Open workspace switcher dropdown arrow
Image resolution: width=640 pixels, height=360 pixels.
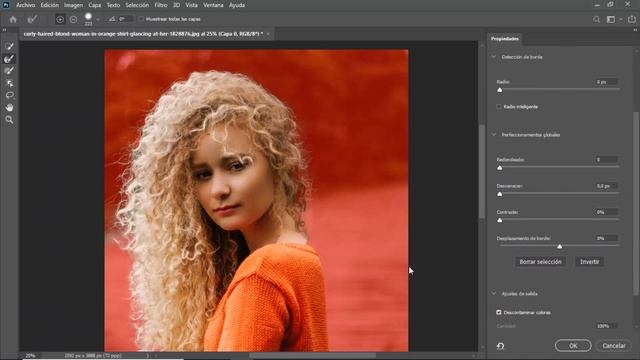pyautogui.click(x=621, y=19)
